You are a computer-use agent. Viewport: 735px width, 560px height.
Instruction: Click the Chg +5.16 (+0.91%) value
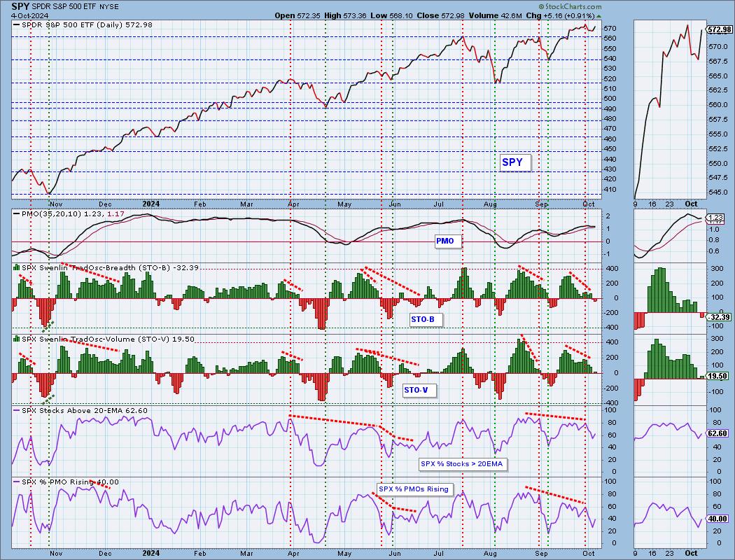click(x=560, y=15)
